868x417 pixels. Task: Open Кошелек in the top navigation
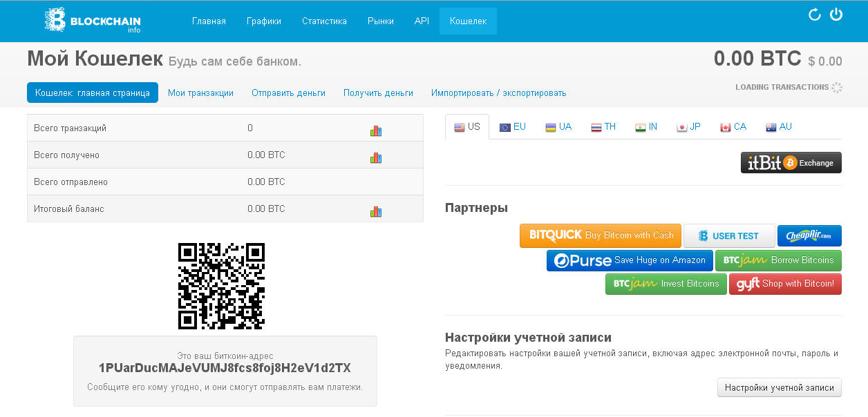(x=468, y=21)
